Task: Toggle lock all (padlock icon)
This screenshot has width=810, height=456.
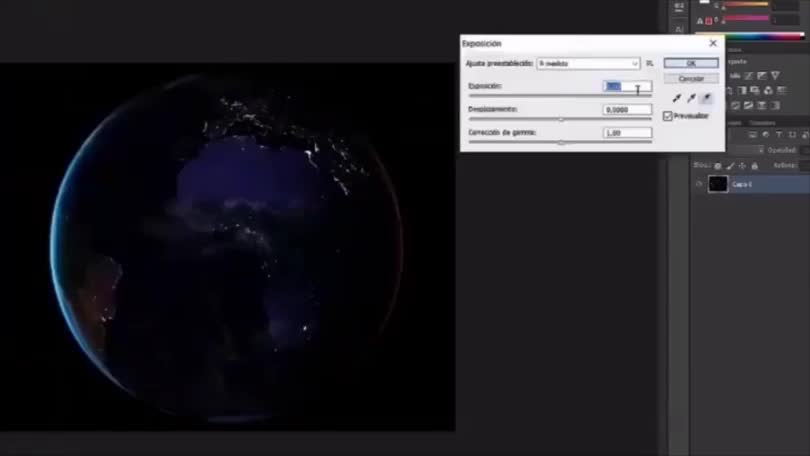Action: pos(755,166)
